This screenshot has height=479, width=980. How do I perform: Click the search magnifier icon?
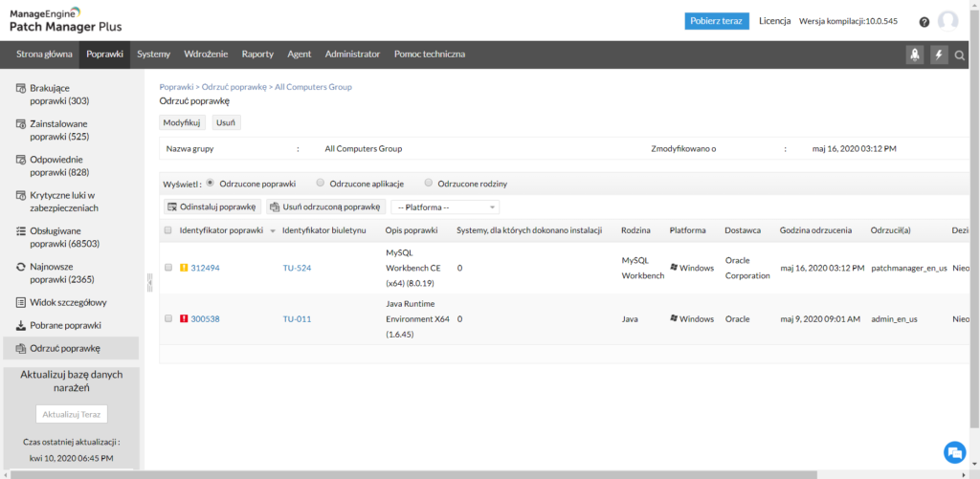pos(960,55)
